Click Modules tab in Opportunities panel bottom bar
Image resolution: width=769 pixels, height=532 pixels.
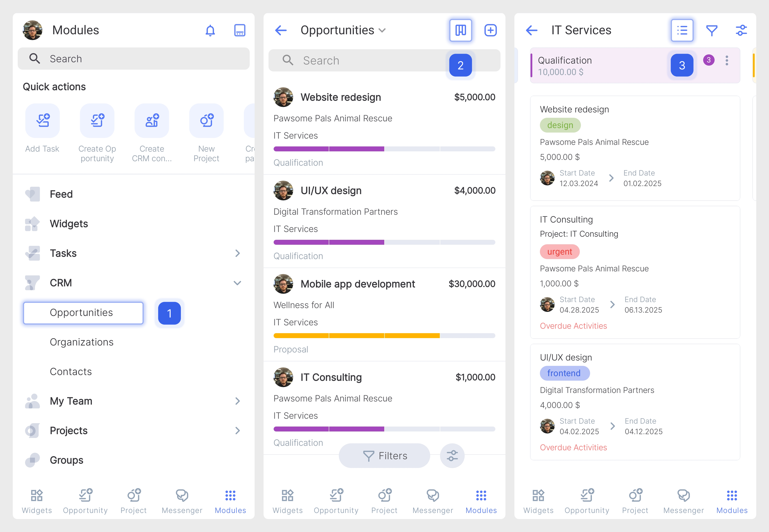pos(481,501)
